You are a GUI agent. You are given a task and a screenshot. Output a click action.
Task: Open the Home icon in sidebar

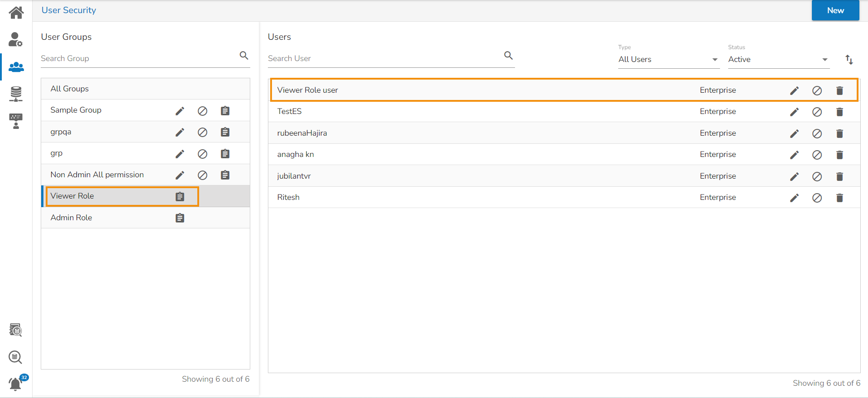[x=16, y=12]
